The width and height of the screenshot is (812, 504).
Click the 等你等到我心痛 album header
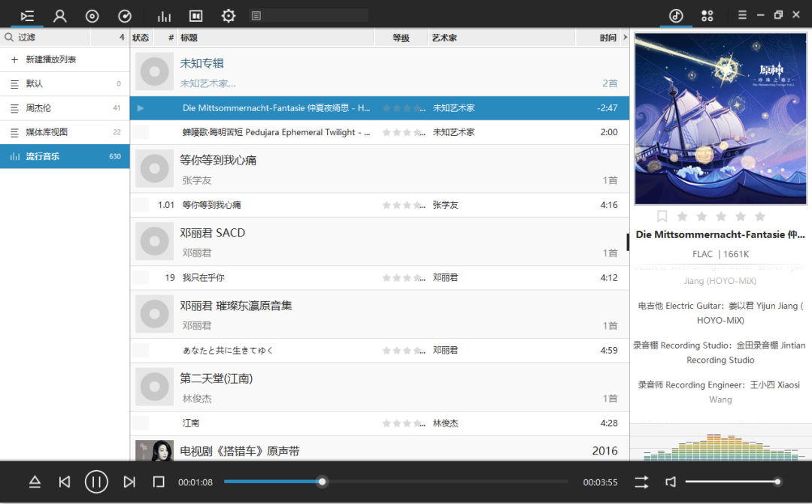[380, 169]
